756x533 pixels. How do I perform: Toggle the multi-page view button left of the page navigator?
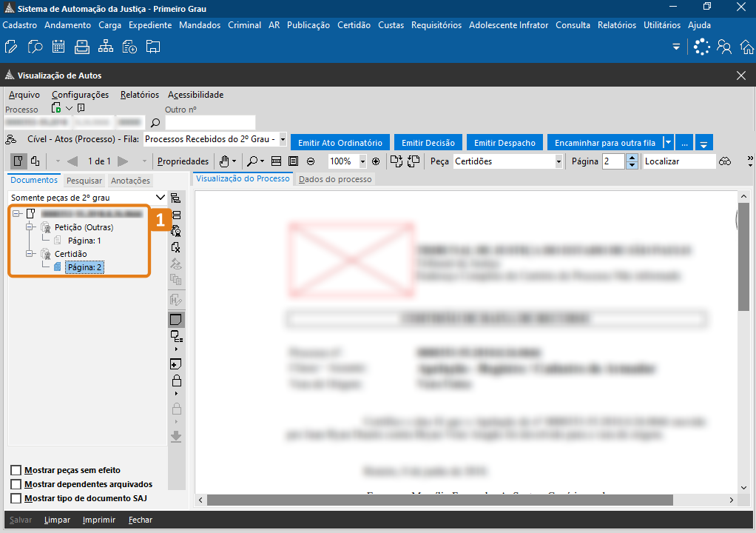click(36, 161)
